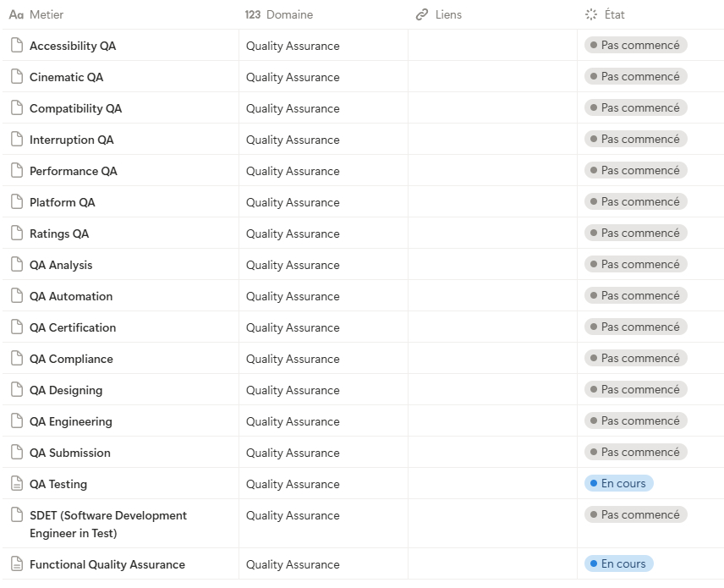Click the page icon beside Ratings QA
724x588 pixels.
[16, 234]
